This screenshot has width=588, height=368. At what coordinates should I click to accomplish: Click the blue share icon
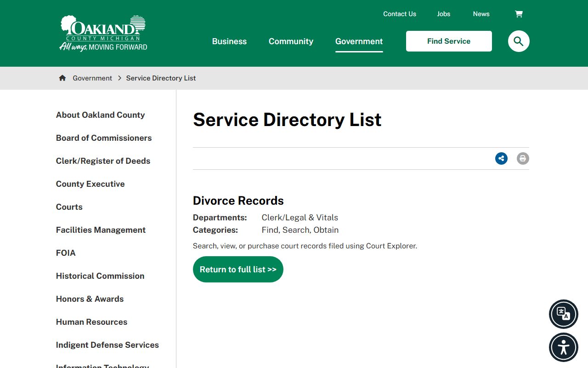[501, 159]
